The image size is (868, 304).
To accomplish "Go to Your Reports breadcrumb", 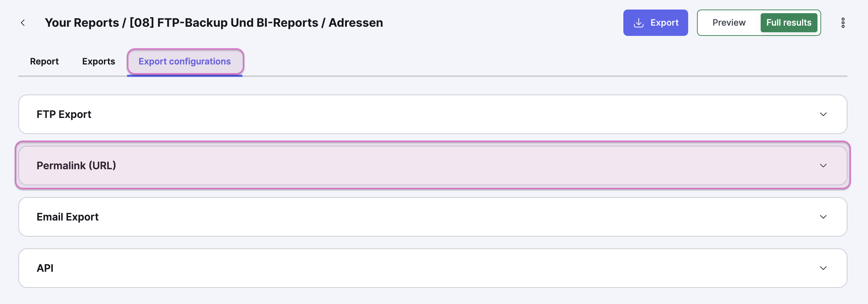I will click(x=82, y=23).
